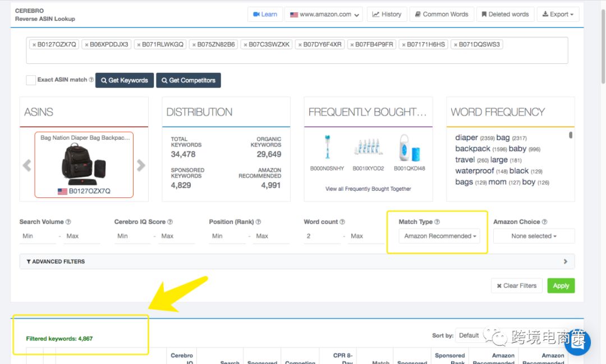Remove ASIN tag B0127OZX7Q
Screen dimensions: 606x364
(34, 45)
